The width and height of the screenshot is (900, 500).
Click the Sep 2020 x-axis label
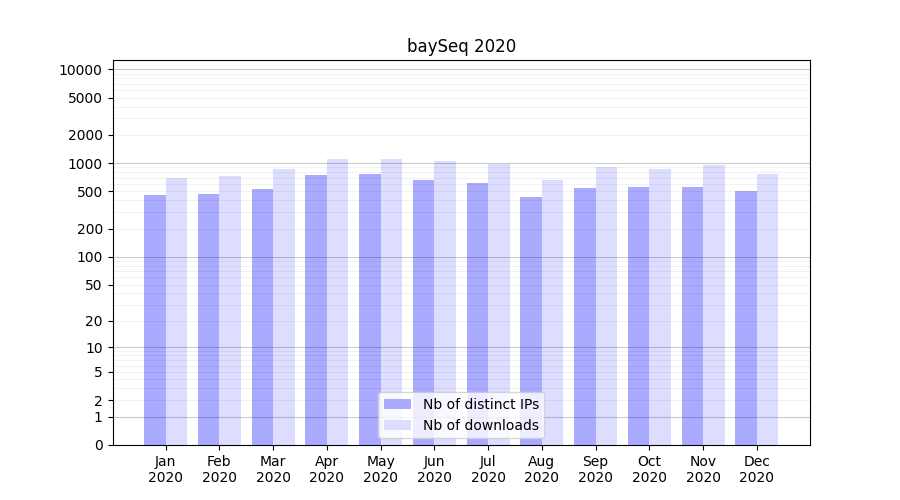pyautogui.click(x=595, y=469)
